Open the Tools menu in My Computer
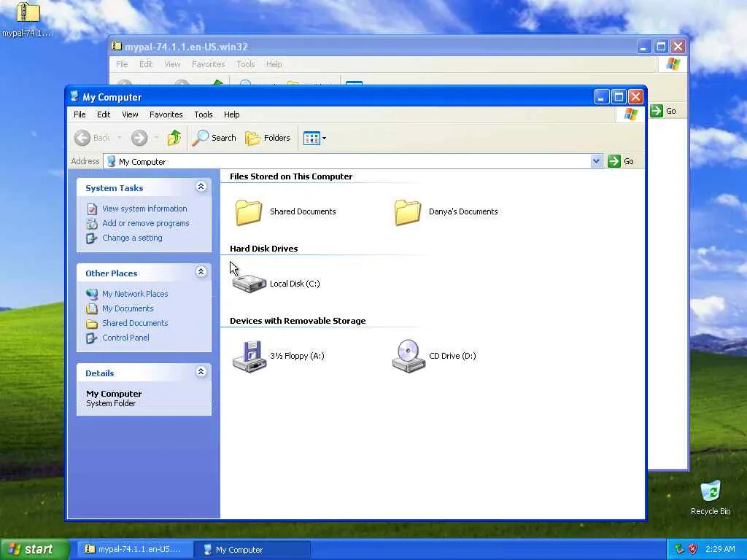The width and height of the screenshot is (747, 560). click(x=204, y=114)
